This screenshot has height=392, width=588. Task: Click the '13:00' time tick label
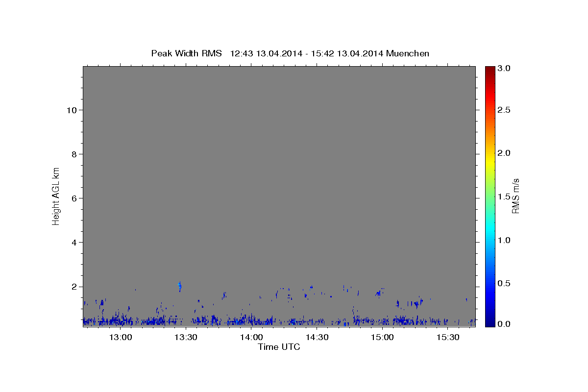tap(121, 337)
